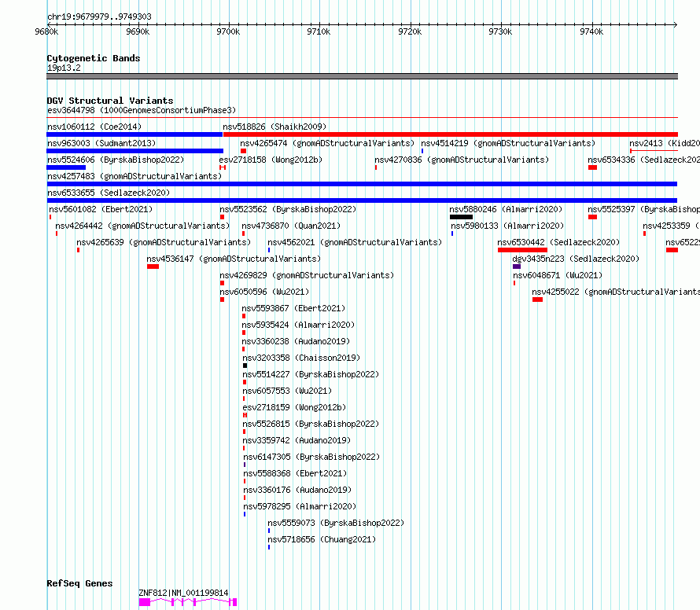
Task: Click the DGV Structural Variants track title
Action: coord(110,101)
